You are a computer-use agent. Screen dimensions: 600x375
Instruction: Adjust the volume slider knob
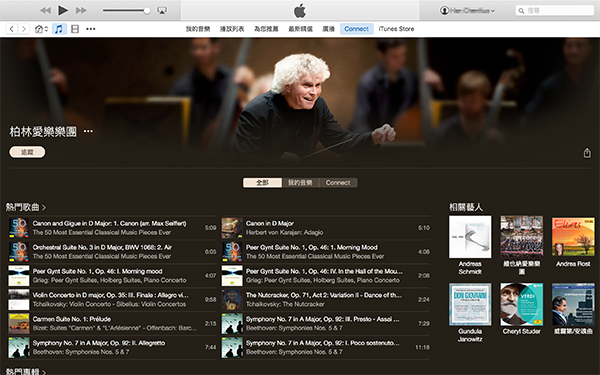(147, 10)
